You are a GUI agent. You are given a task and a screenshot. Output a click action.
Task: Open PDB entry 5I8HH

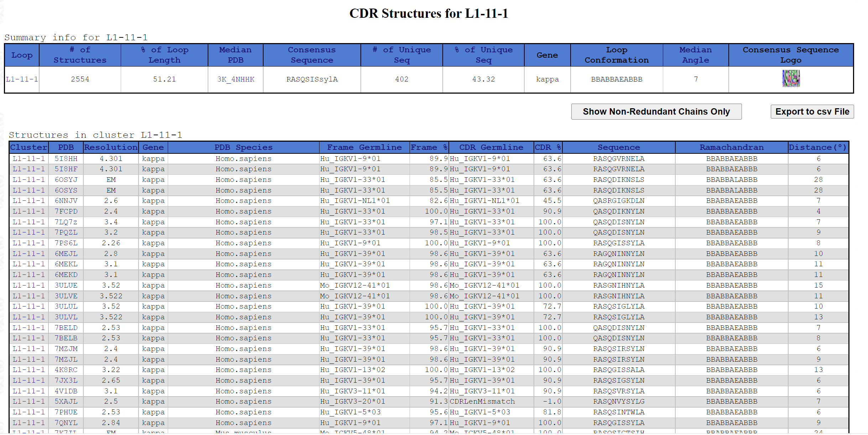[66, 158]
